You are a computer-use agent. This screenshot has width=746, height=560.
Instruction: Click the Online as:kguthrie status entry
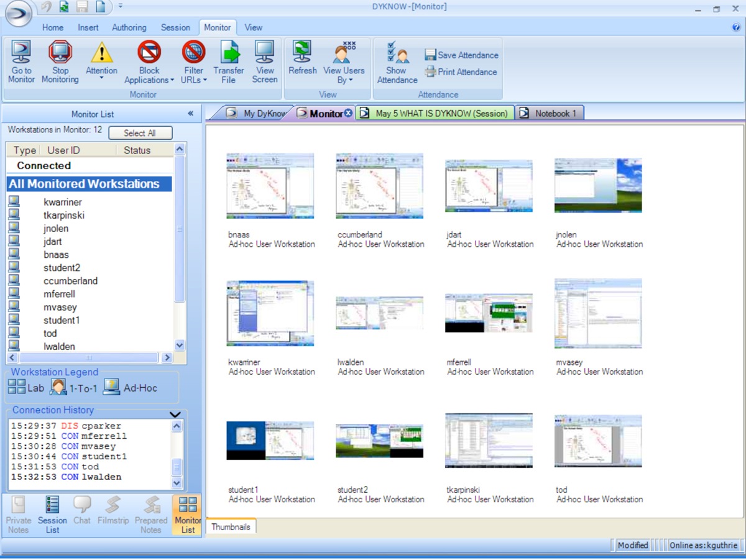703,545
